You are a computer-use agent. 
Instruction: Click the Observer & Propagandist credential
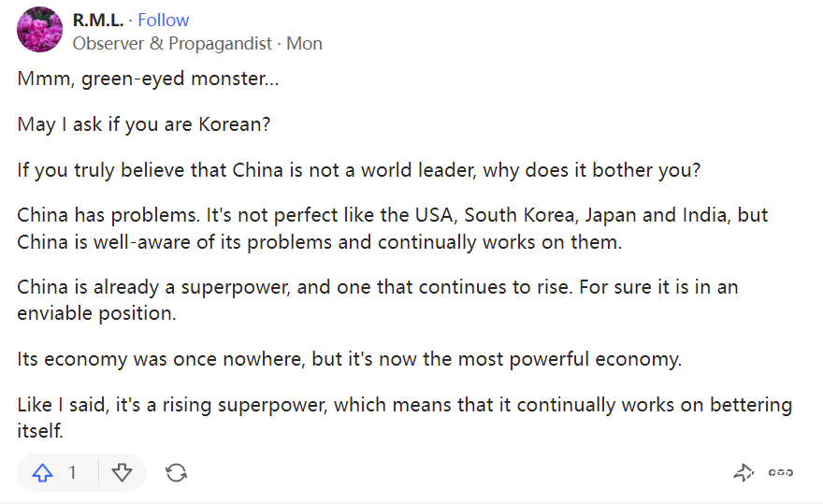172,43
